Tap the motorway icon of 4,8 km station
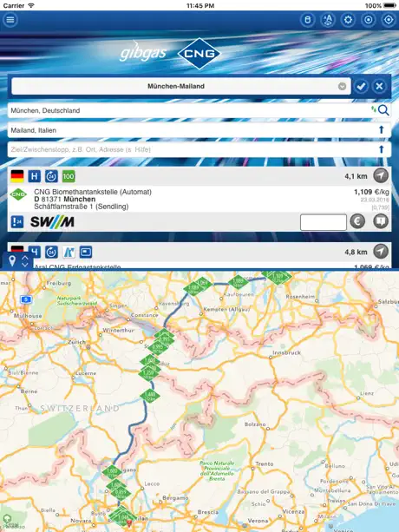399x532 pixels. 69,252
